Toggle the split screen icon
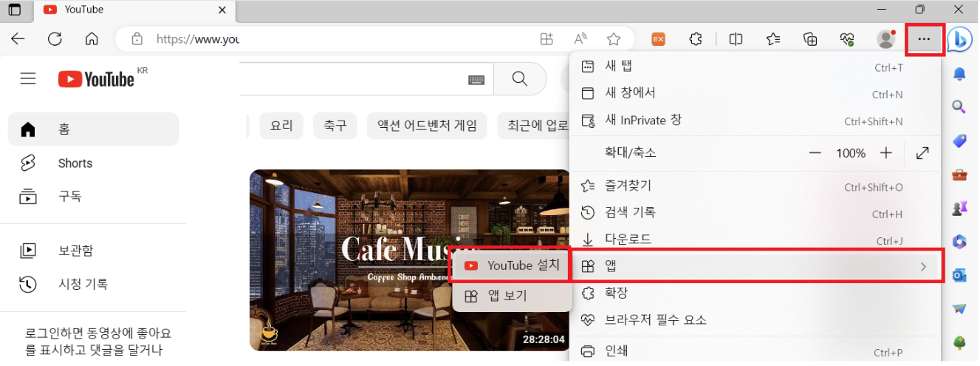980x366 pixels. click(x=736, y=39)
